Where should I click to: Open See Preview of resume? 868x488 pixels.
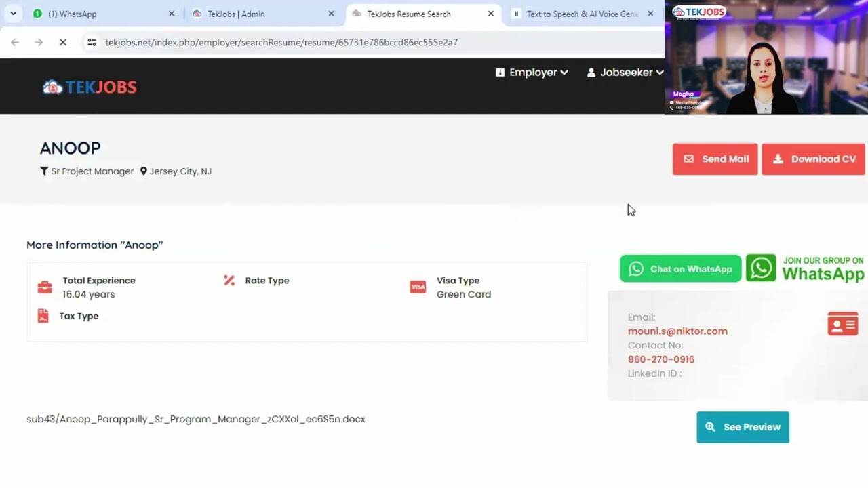(x=743, y=427)
